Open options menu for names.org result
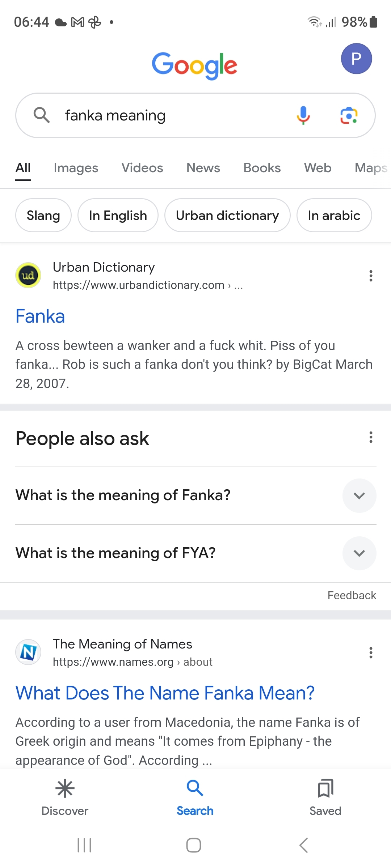The image size is (391, 868). tap(371, 653)
